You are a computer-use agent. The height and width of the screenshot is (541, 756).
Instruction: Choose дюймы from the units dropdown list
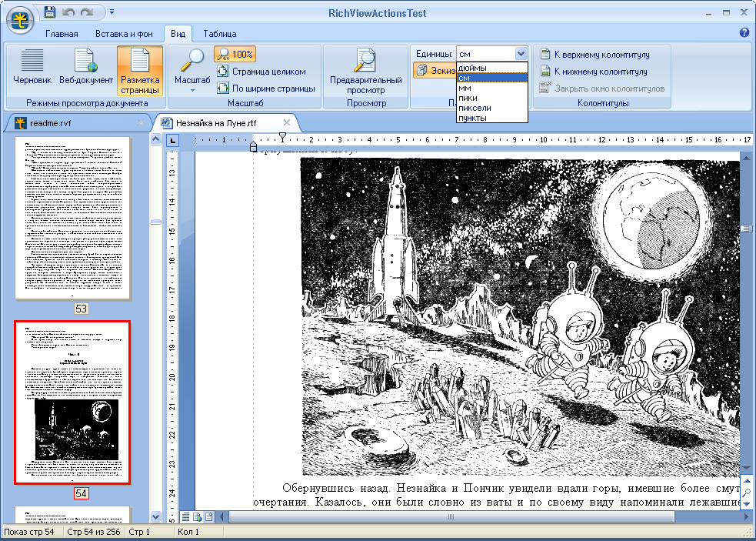(x=472, y=68)
